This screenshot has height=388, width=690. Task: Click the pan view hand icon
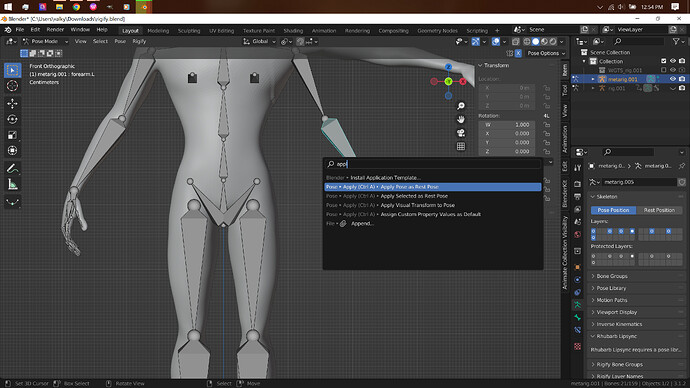[x=461, y=119]
